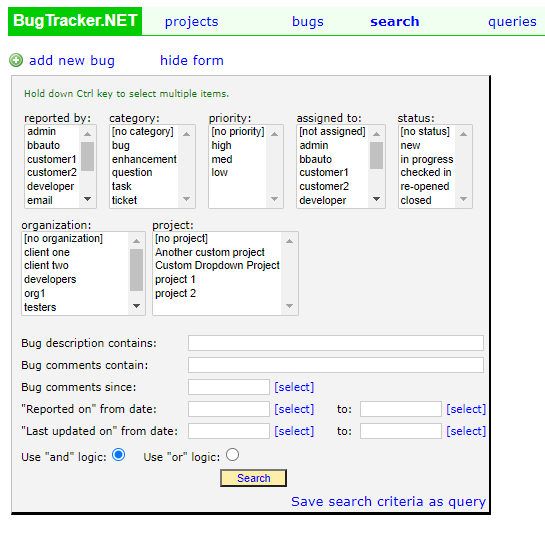Screen dimensions: 545x534
Task: Select 'checked in' in status list
Action: click(427, 172)
